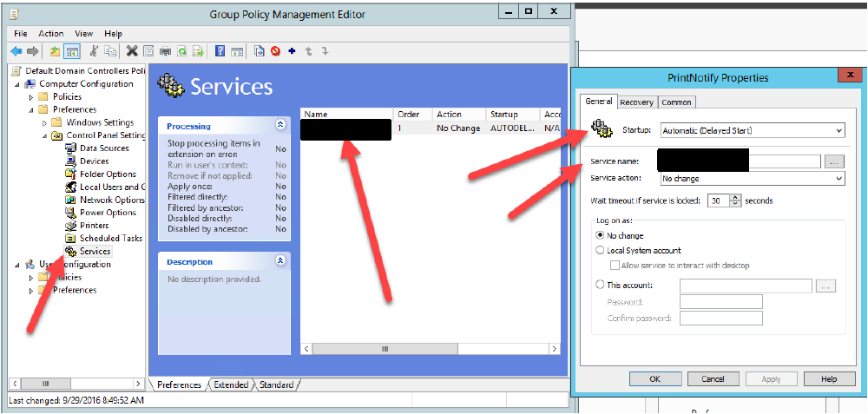Collapse the Control Panel Settings node
The width and height of the screenshot is (868, 414).
(x=45, y=135)
